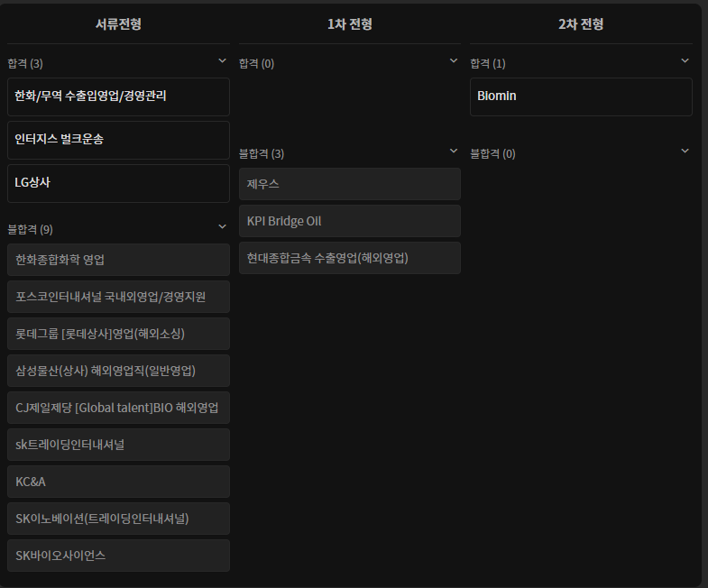Open the 한화/무역 수출입영업/경영관리 card
The height and width of the screenshot is (588, 708).
coord(118,96)
